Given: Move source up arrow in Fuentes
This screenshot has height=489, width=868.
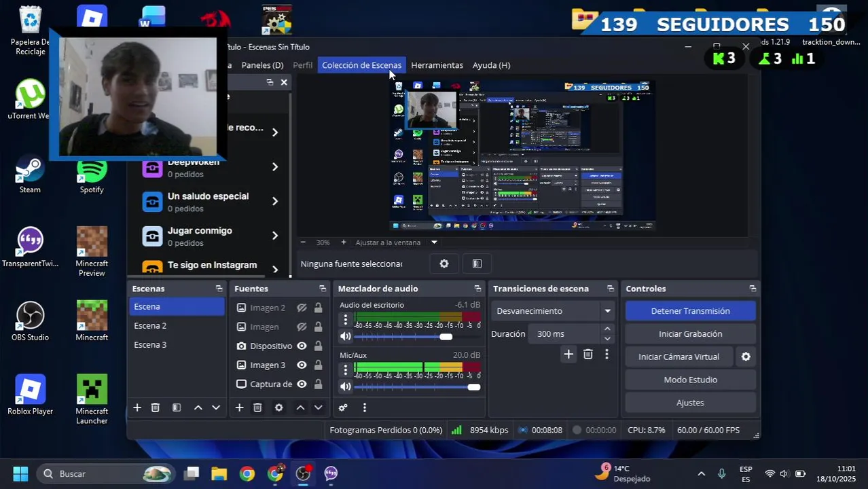Looking at the screenshot, I should (x=300, y=407).
